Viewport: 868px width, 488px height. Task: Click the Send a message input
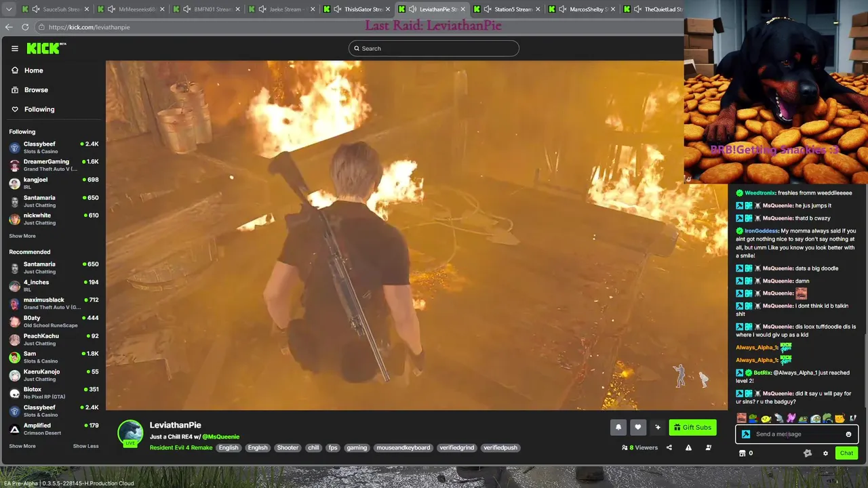click(x=797, y=434)
